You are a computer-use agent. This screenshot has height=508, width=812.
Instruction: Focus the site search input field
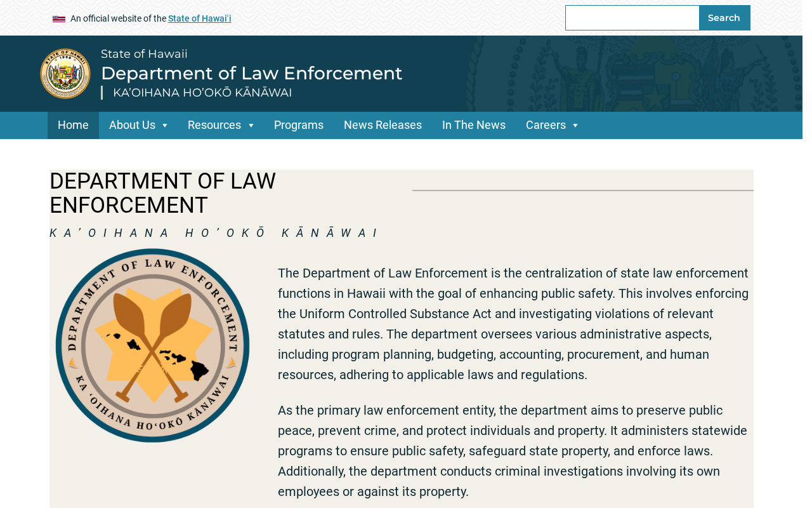click(632, 18)
